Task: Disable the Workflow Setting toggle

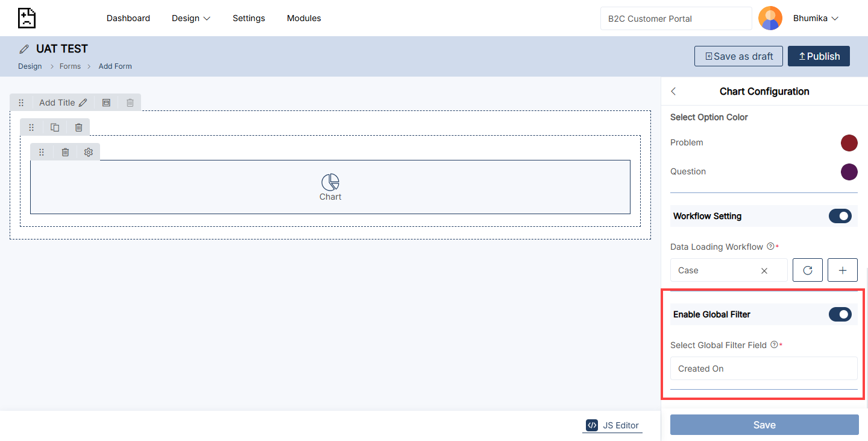Action: coord(840,216)
